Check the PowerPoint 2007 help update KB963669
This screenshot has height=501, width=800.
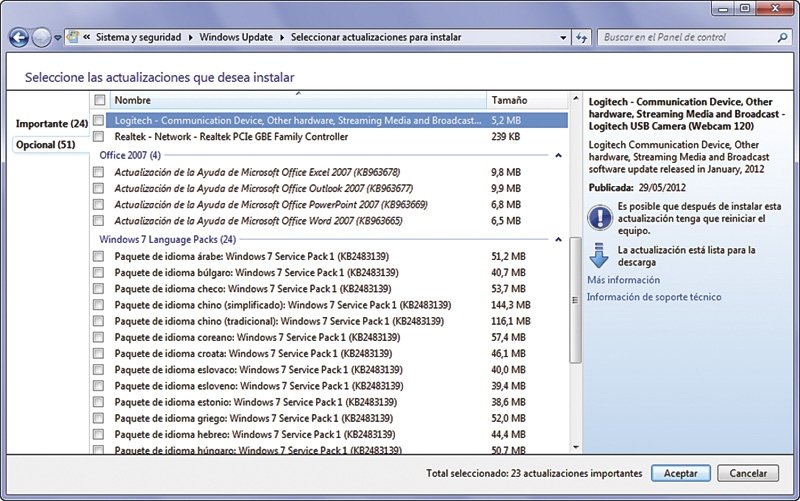98,205
